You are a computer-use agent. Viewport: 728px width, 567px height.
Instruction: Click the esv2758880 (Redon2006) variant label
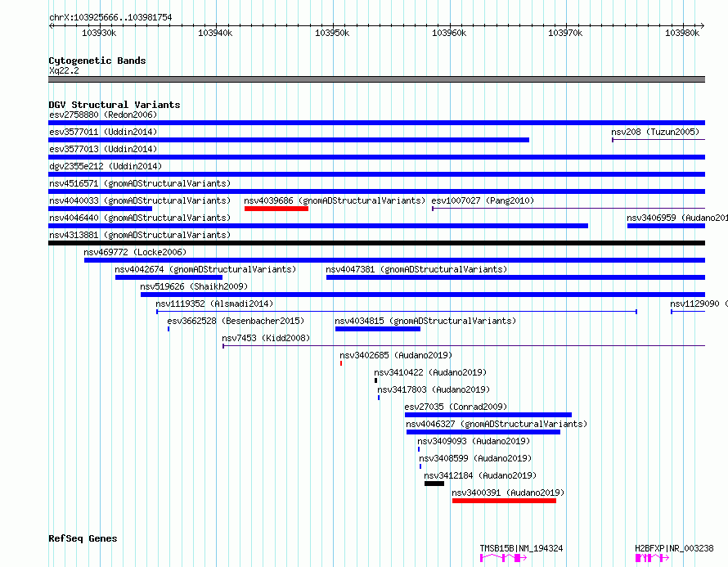103,115
